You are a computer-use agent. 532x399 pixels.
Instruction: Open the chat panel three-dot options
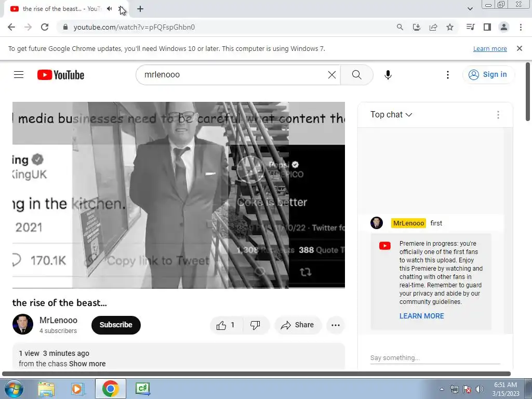click(x=498, y=115)
